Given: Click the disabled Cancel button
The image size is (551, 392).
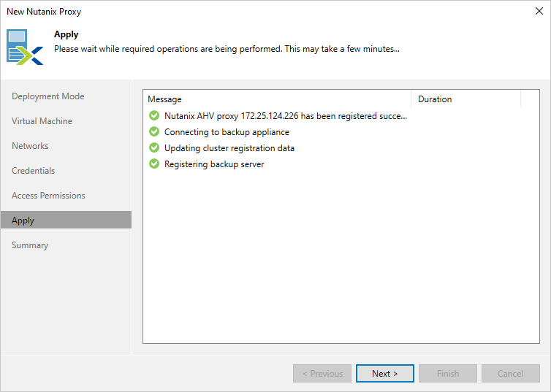Looking at the screenshot, I should coord(511,374).
